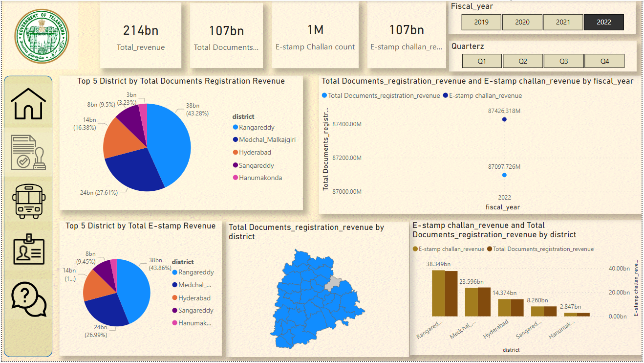Click Rangareddy legend swatch in registration pie
This screenshot has width=644, height=363.
[x=235, y=128]
